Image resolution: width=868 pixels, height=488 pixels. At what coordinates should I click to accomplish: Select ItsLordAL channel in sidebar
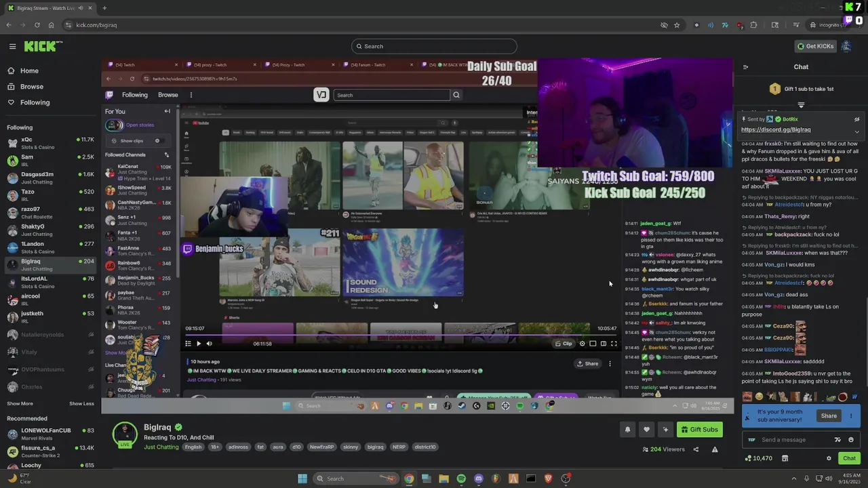tap(50, 282)
